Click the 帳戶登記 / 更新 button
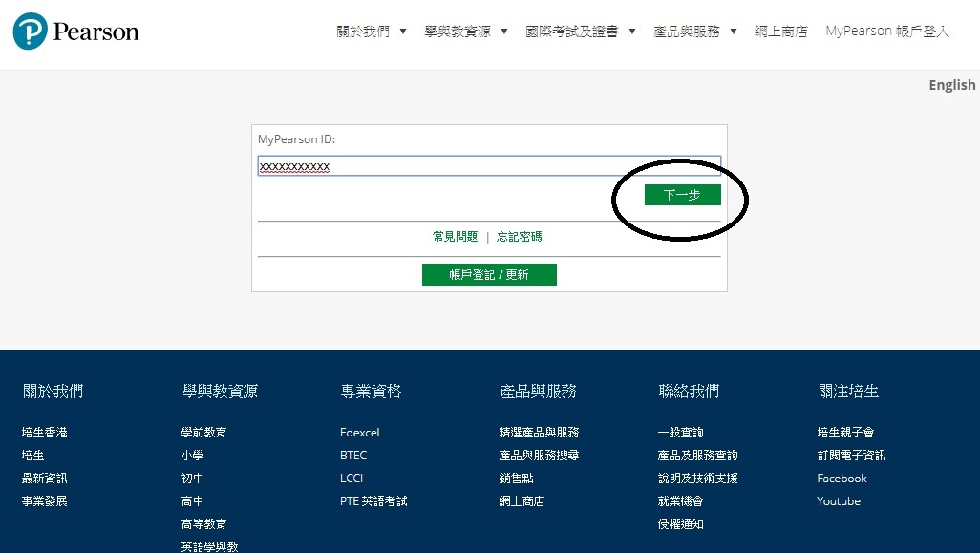 (489, 274)
